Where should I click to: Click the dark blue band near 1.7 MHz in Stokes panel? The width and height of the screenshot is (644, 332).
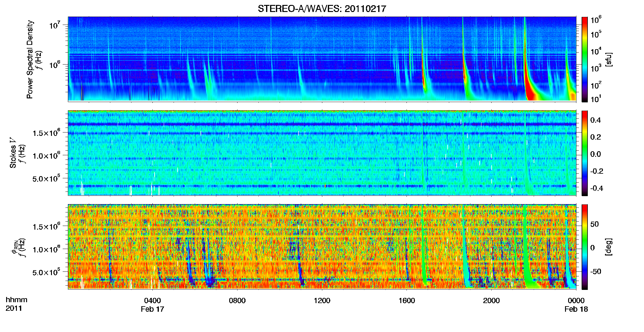click(x=322, y=124)
